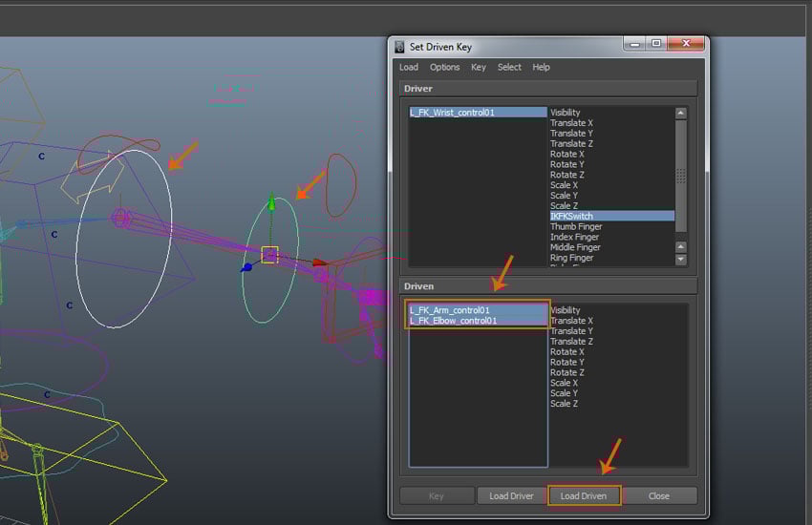
Task: Click the blue Z-axis manipulator handle
Action: click(x=246, y=268)
